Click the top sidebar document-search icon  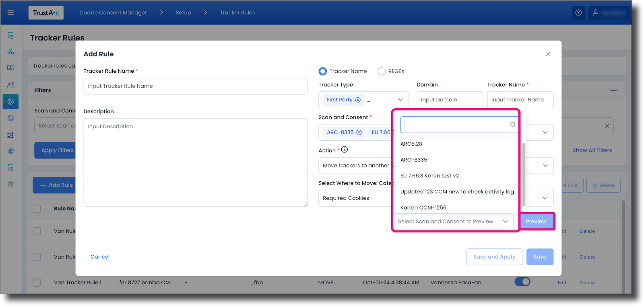10,35
